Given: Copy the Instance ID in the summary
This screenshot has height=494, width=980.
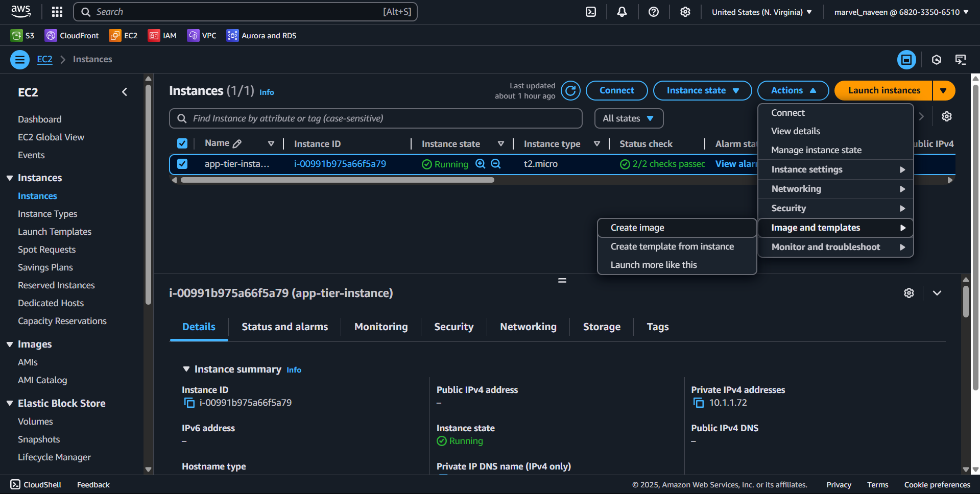Looking at the screenshot, I should [x=189, y=403].
